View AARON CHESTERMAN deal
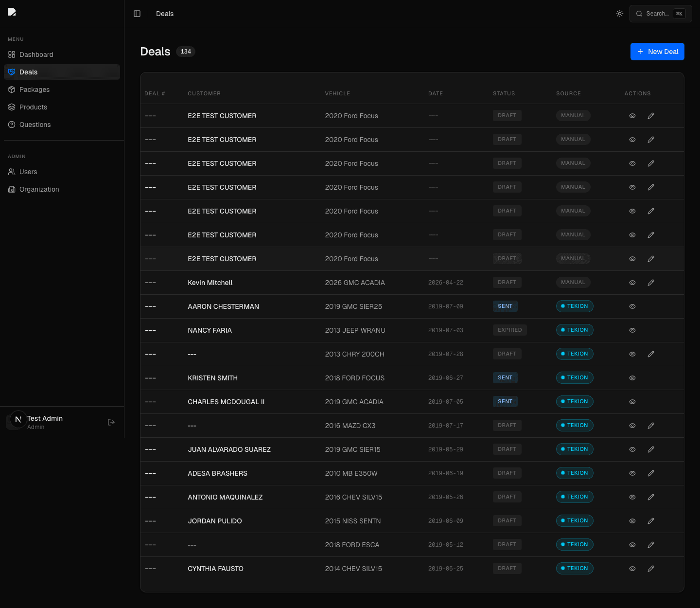The width and height of the screenshot is (700, 608). (x=632, y=306)
